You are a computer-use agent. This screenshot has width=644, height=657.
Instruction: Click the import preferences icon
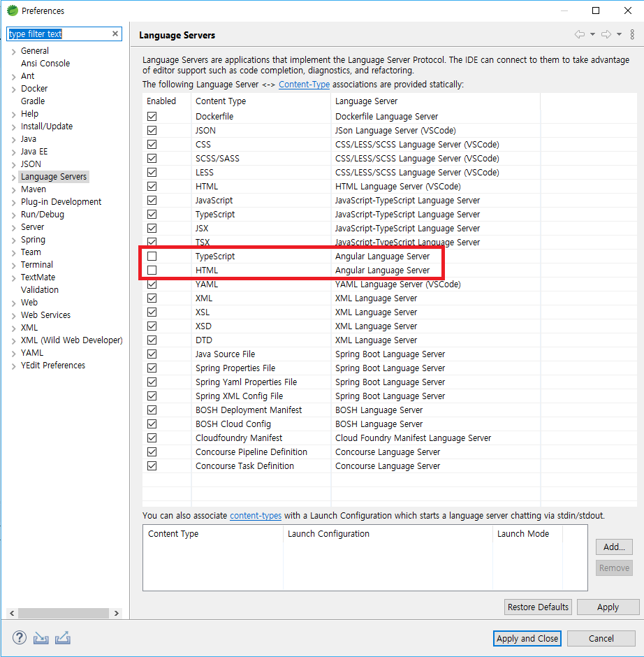point(41,637)
